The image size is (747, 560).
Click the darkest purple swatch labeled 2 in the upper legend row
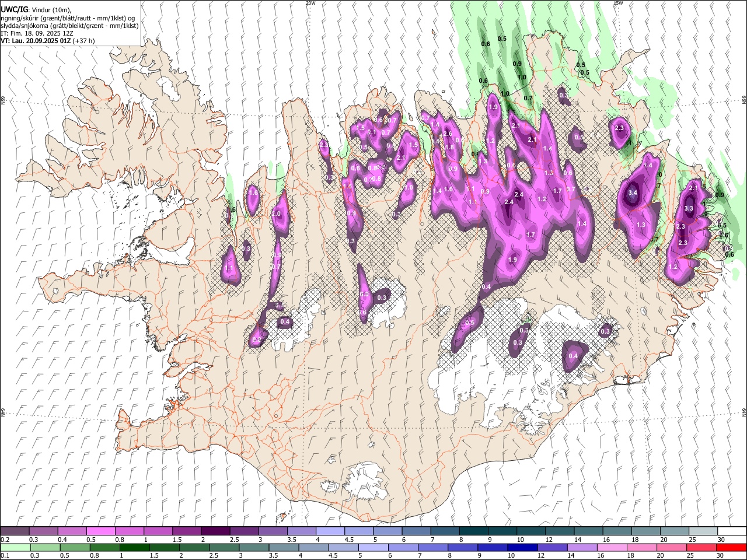click(215, 531)
